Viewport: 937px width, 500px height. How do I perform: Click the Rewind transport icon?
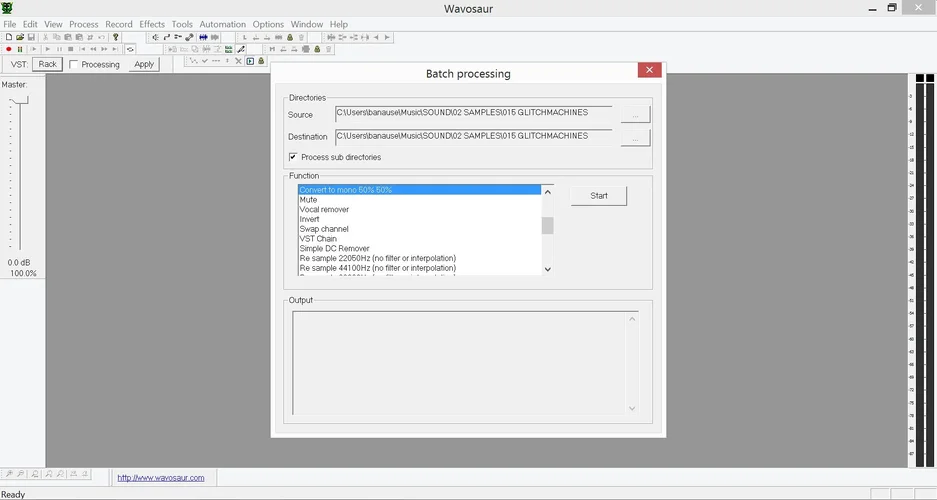click(93, 49)
